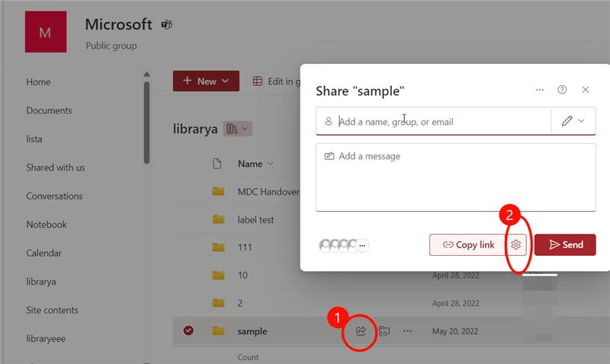Click folder icon for 111
Screen dimensions: 610x364
coord(218,247)
